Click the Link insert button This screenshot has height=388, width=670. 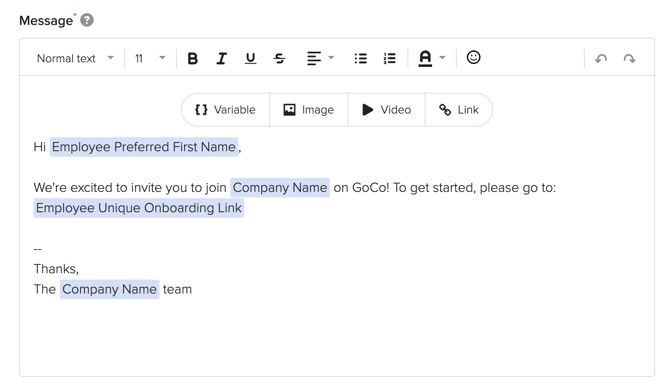[459, 110]
